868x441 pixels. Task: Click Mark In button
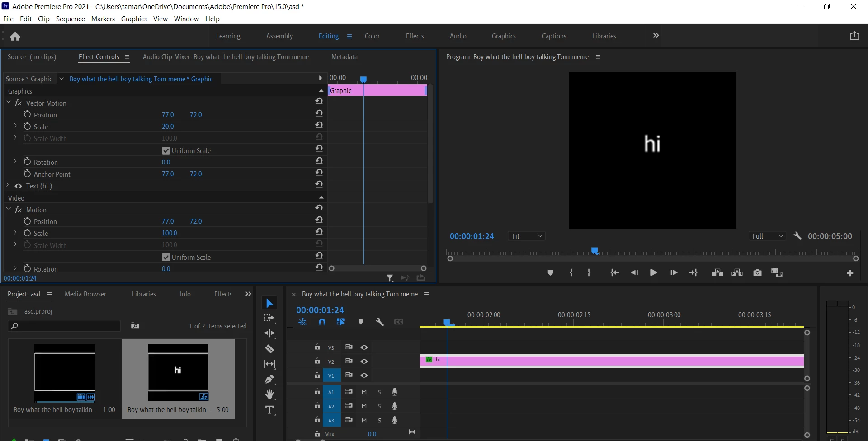571,272
